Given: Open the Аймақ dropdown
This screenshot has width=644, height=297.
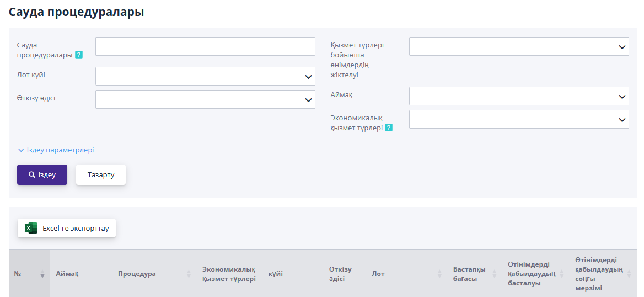Looking at the screenshot, I should coord(518,96).
